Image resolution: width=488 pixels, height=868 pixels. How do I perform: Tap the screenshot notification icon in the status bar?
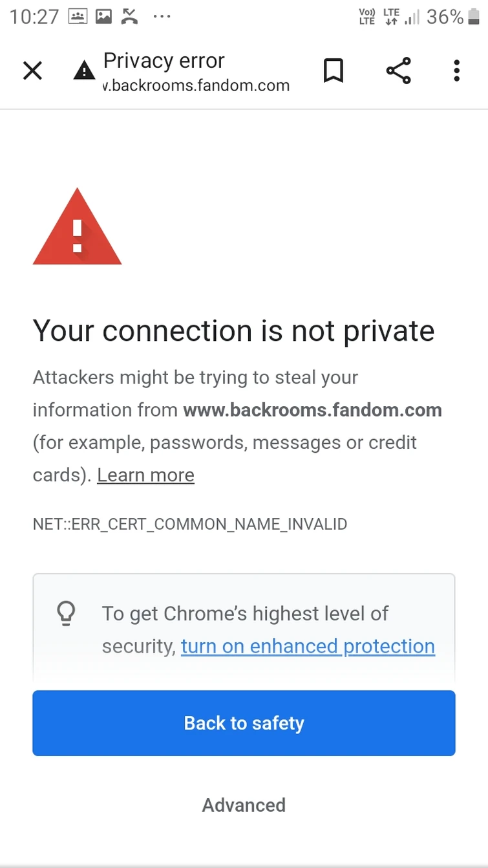(x=78, y=17)
